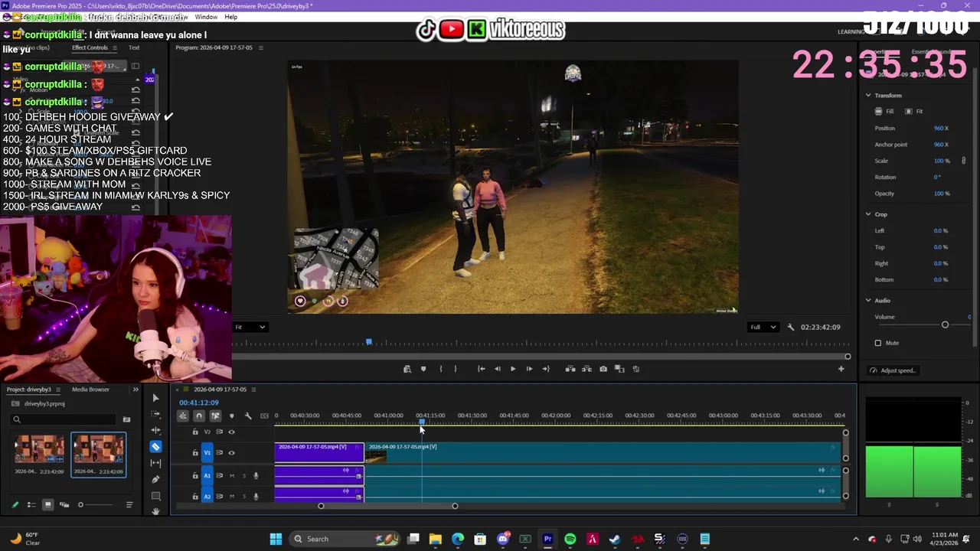Image resolution: width=980 pixels, height=551 pixels.
Task: Select the Track Select Forward tool
Action: pos(155,414)
